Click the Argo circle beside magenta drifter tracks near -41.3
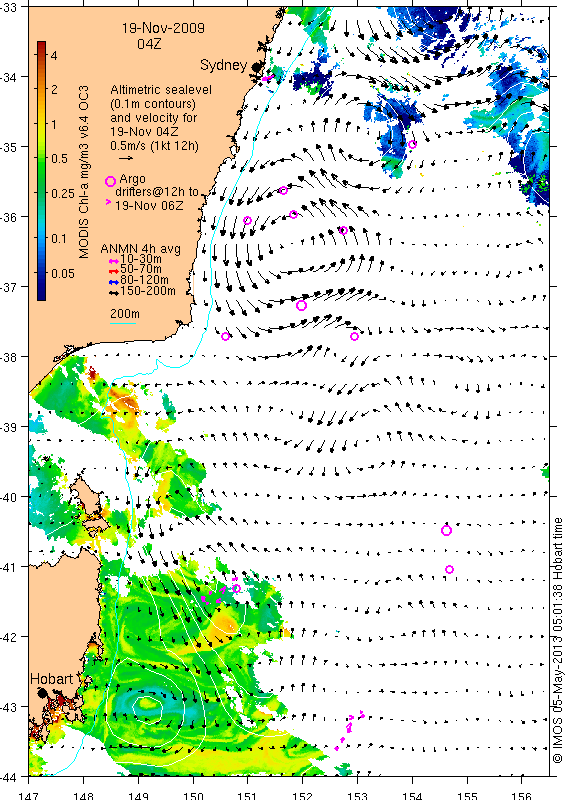 click(236, 588)
